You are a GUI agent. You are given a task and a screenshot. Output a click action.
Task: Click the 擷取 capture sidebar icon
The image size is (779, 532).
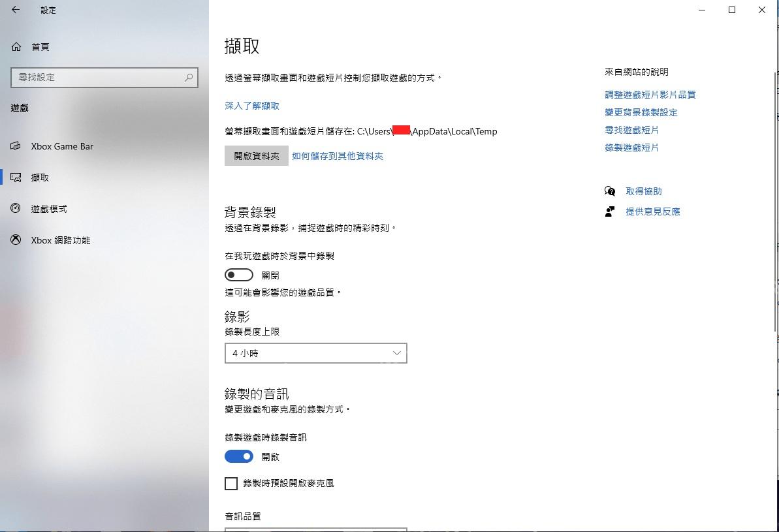[x=16, y=178]
